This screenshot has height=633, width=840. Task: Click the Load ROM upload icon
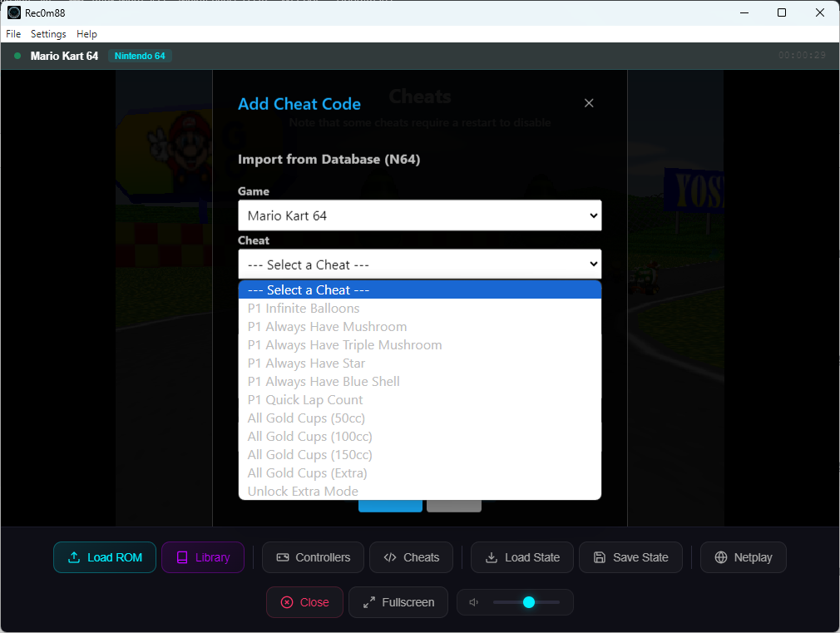coord(74,557)
